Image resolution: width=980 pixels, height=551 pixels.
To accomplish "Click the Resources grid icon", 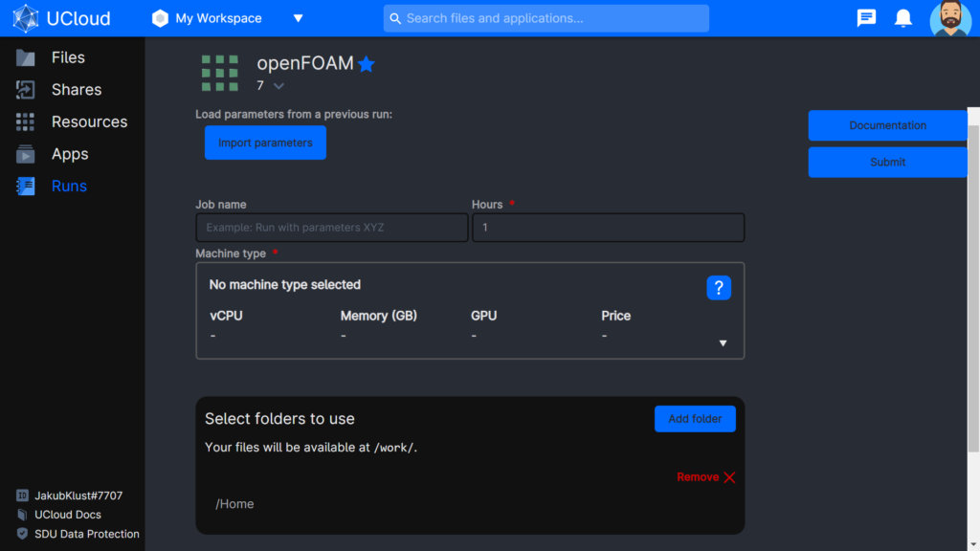I will tap(25, 121).
